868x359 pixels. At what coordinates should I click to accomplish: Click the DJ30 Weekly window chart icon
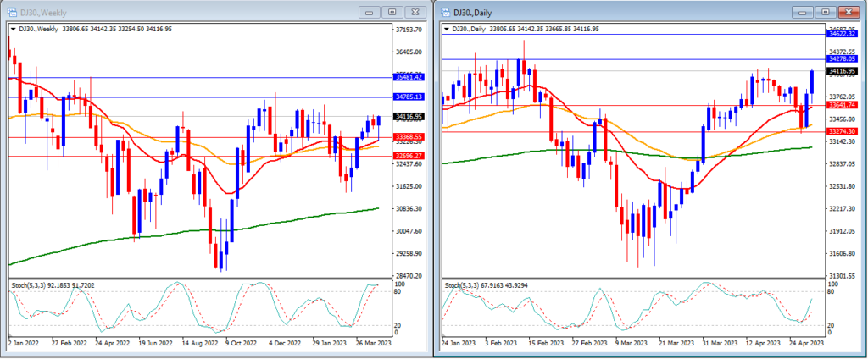tap(10, 12)
